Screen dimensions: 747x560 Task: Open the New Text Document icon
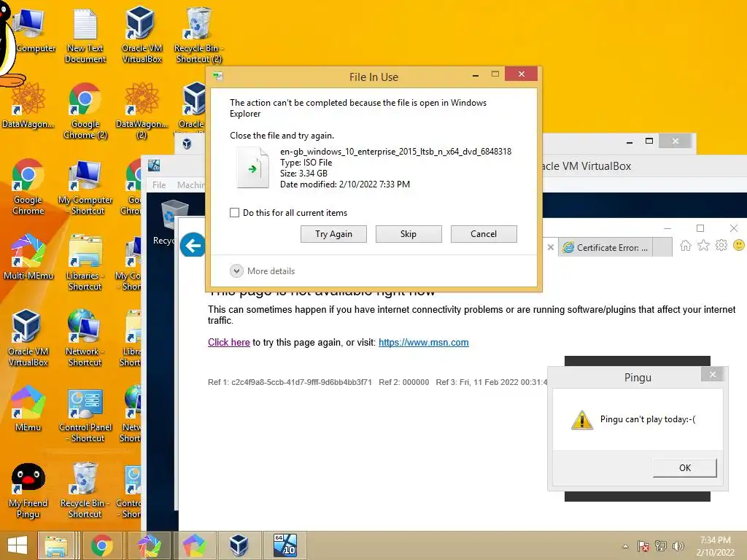pos(85,36)
